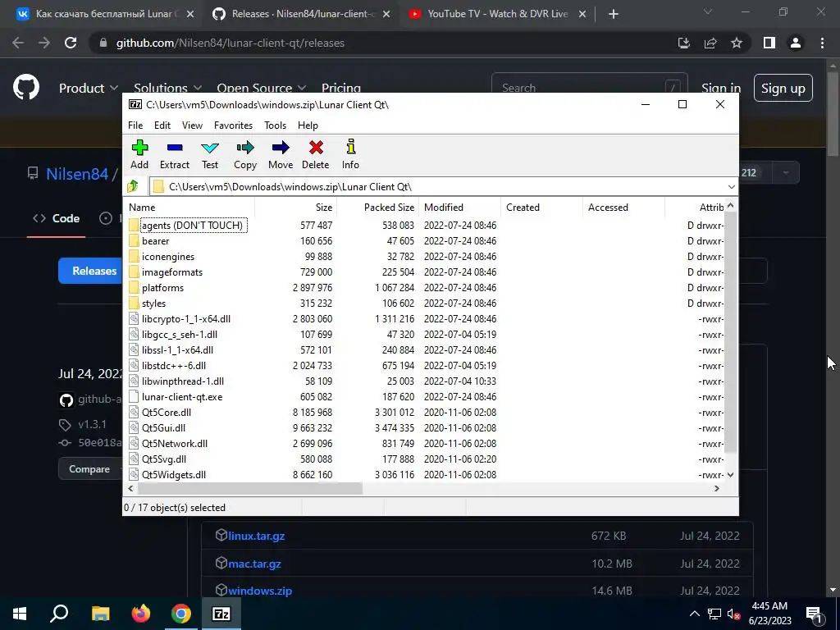The width and height of the screenshot is (840, 630).
Task: Open the linux.tar.gz download link
Action: pyautogui.click(x=256, y=536)
